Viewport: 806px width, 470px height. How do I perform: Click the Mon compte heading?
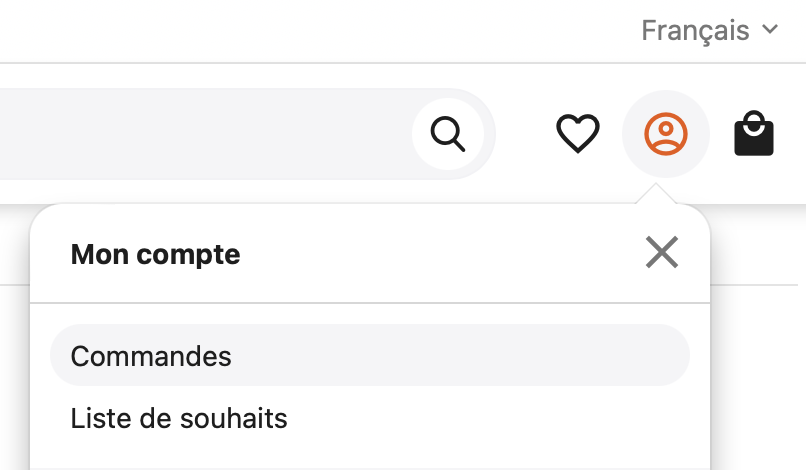pos(155,255)
